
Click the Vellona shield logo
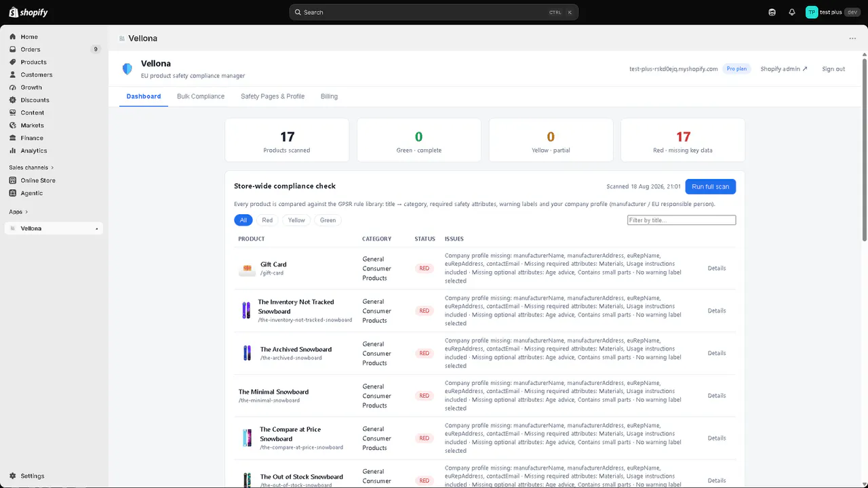(127, 68)
